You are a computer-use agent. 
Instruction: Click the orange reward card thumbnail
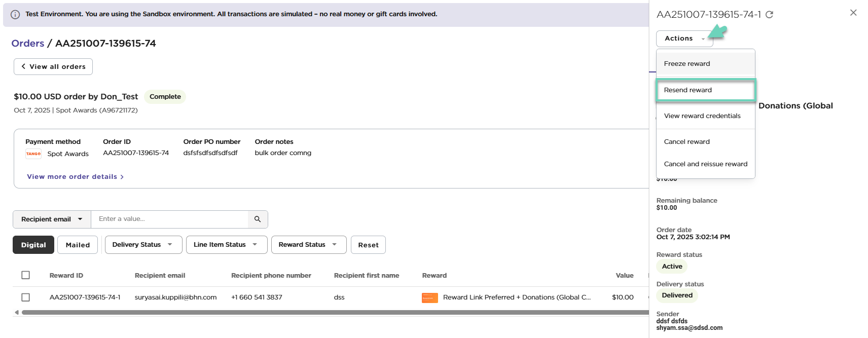[x=429, y=298]
